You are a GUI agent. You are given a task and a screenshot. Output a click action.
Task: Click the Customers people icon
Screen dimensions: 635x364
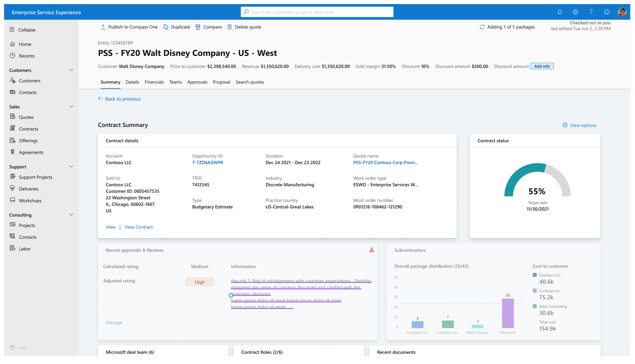pyautogui.click(x=12, y=80)
